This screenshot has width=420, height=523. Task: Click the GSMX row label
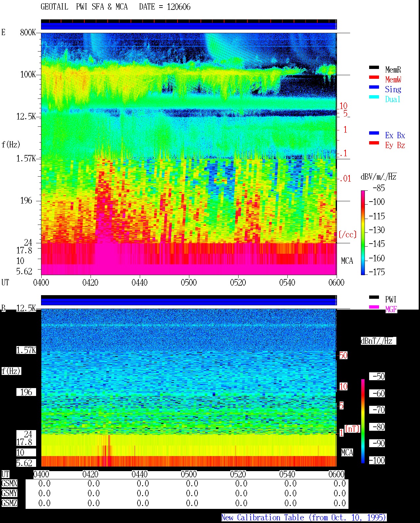(x=9, y=483)
